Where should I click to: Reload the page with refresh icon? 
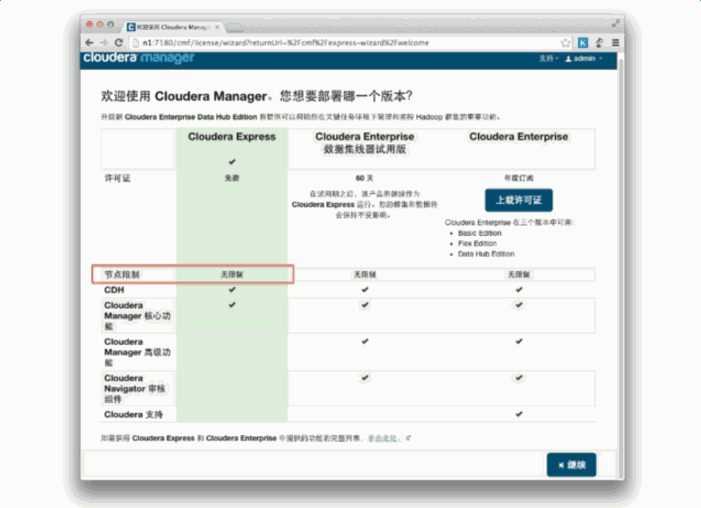coord(118,43)
